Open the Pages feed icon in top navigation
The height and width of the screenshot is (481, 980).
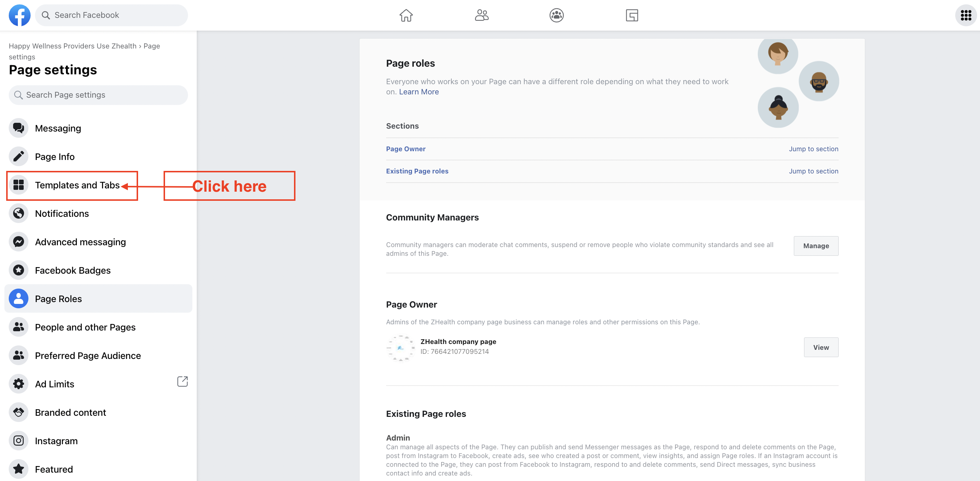click(631, 15)
